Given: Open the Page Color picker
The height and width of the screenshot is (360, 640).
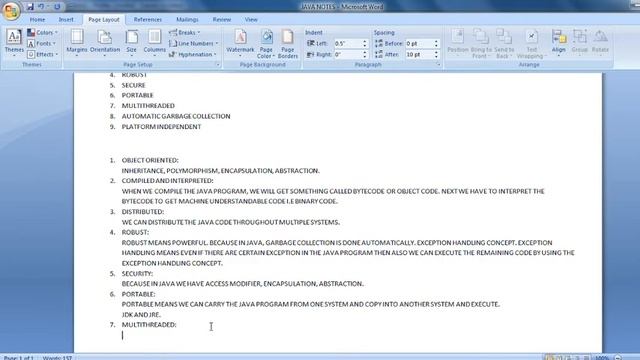Looking at the screenshot, I should (266, 43).
